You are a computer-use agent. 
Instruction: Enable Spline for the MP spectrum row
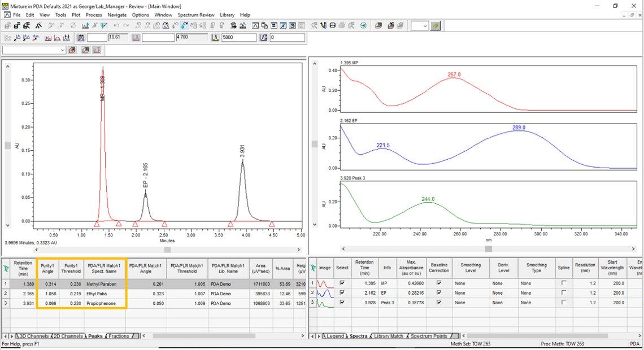(x=564, y=283)
